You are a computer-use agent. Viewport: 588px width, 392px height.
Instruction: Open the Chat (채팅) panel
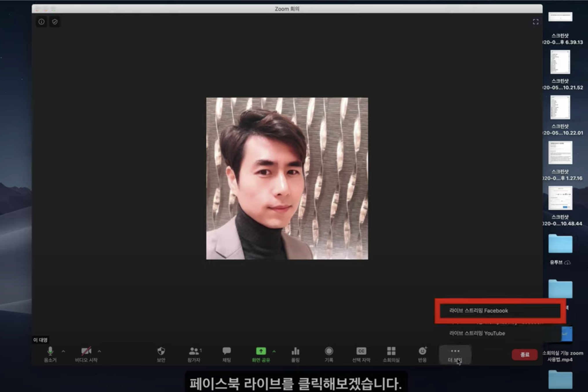pos(227,354)
